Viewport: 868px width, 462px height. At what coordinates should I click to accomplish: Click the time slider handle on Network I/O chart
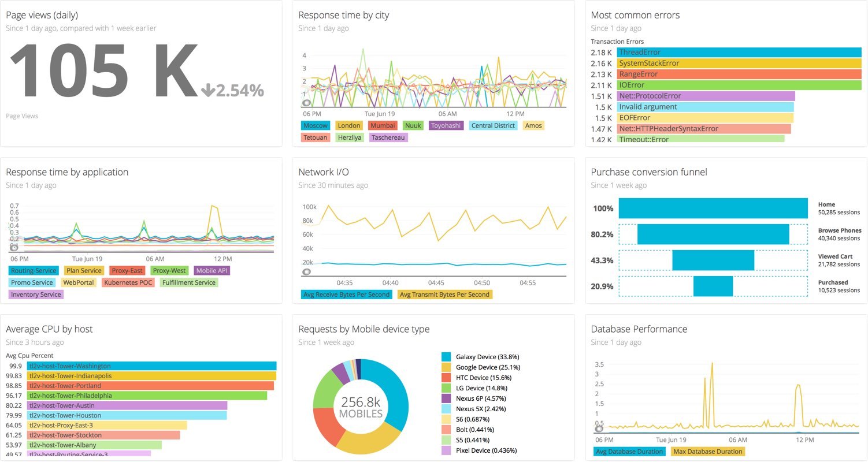coord(306,271)
